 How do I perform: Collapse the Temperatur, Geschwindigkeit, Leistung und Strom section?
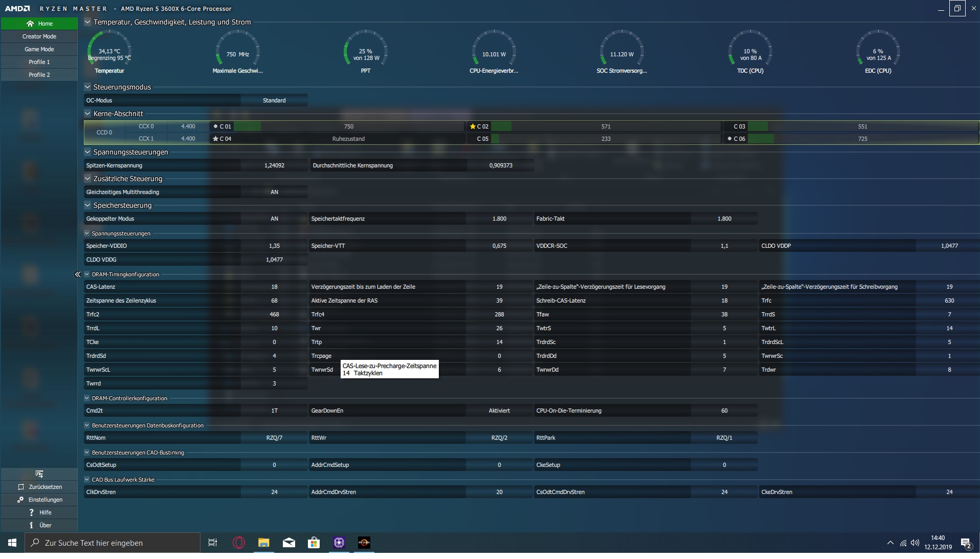[x=87, y=22]
